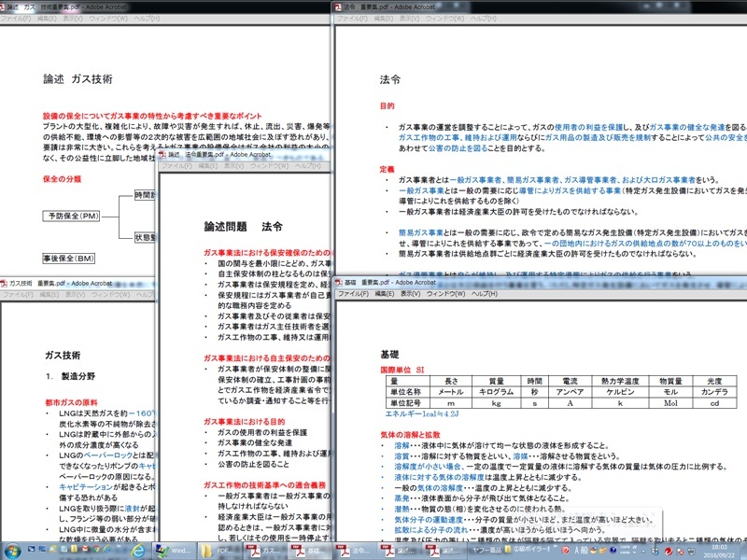Open 編集(E) menu in 法令 重要集 window

click(383, 18)
